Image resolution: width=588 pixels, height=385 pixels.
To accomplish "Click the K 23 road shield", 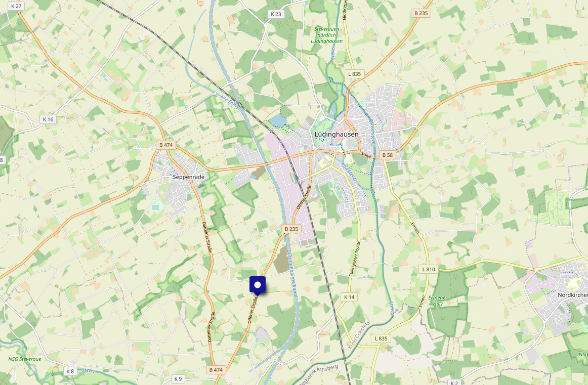I will coord(276,14).
